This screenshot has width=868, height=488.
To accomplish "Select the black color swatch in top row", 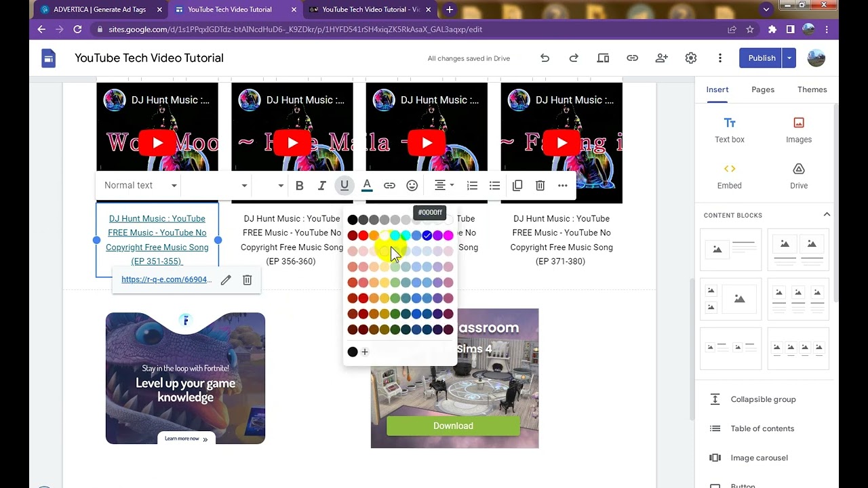I will click(353, 220).
